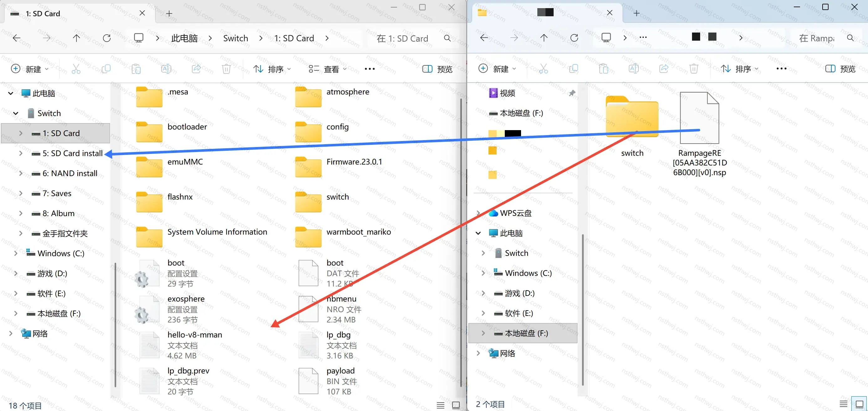The width and height of the screenshot is (868, 411).
Task: Click the Copy icon in left window toolbar
Action: coord(106,69)
